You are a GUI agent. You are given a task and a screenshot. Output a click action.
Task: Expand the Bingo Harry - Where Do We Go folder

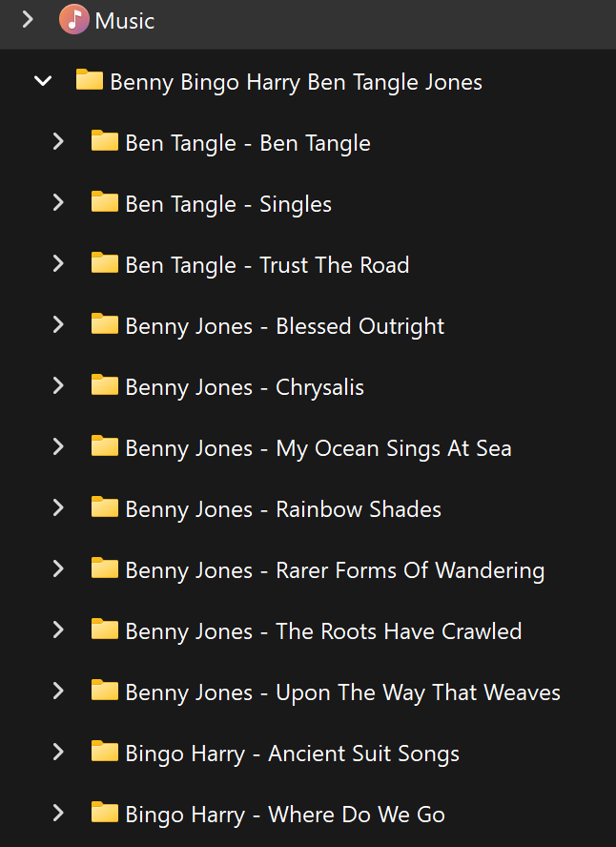point(58,814)
